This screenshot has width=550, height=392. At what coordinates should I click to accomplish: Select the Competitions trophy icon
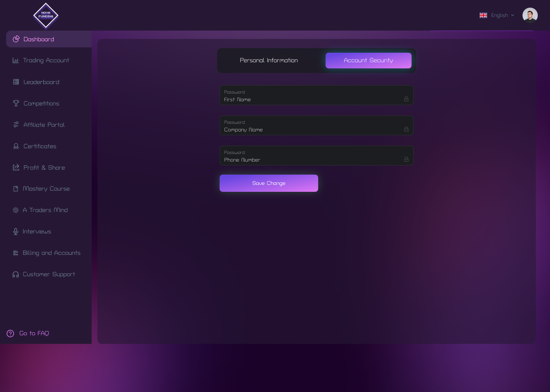tap(16, 103)
